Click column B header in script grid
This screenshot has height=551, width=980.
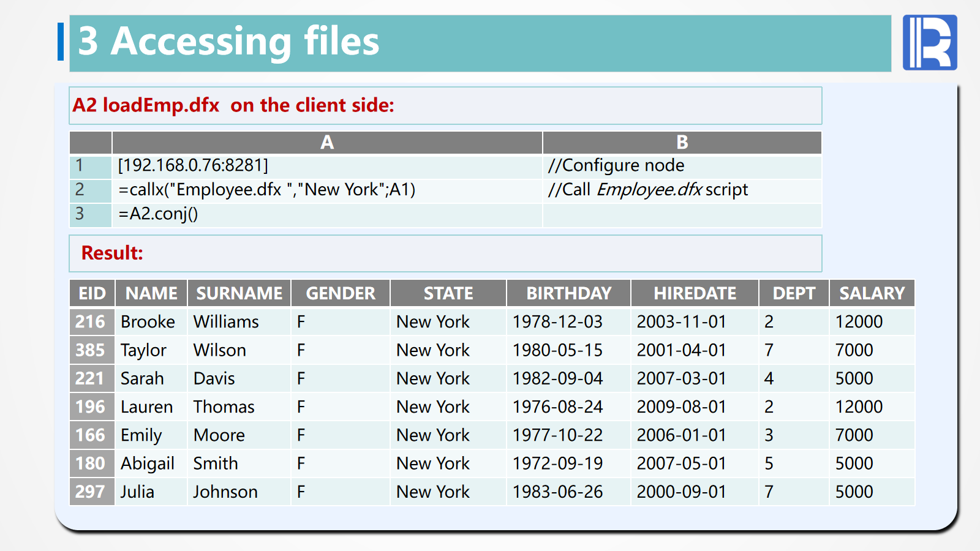coord(682,143)
